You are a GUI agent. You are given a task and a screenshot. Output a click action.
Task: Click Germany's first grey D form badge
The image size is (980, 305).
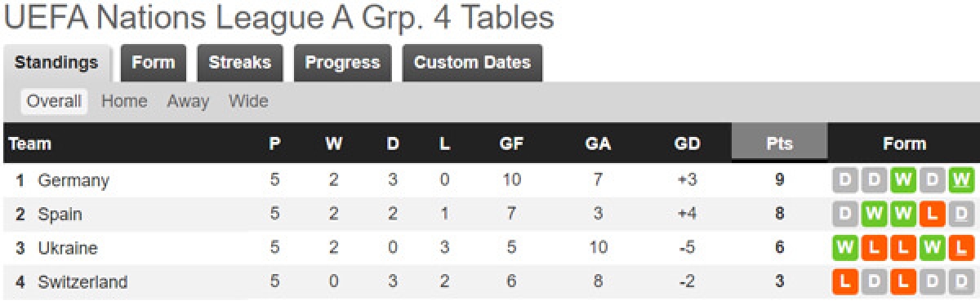(844, 179)
